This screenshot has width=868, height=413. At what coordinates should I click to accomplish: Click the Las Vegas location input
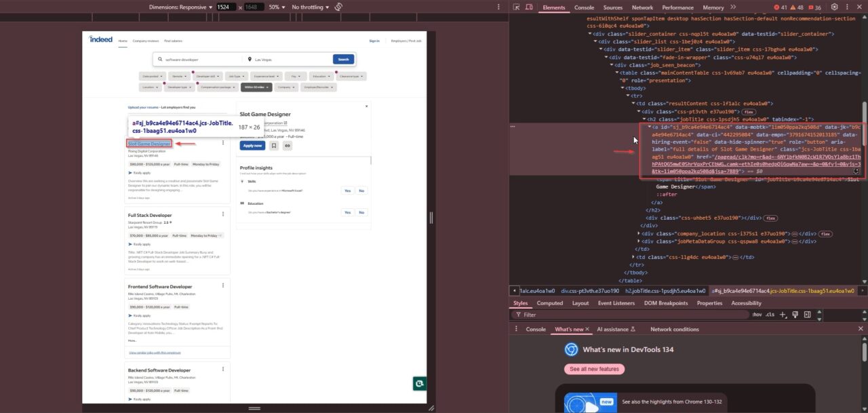click(288, 59)
